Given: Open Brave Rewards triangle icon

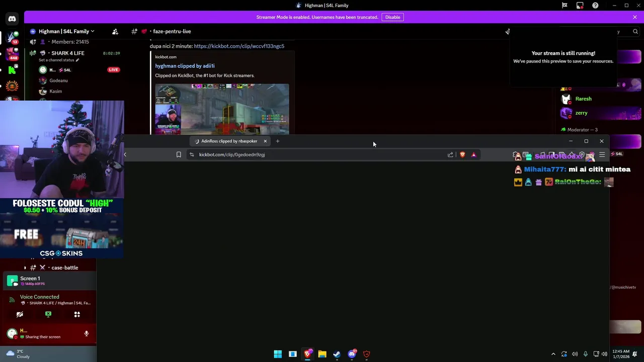Looking at the screenshot, I should pos(473,155).
